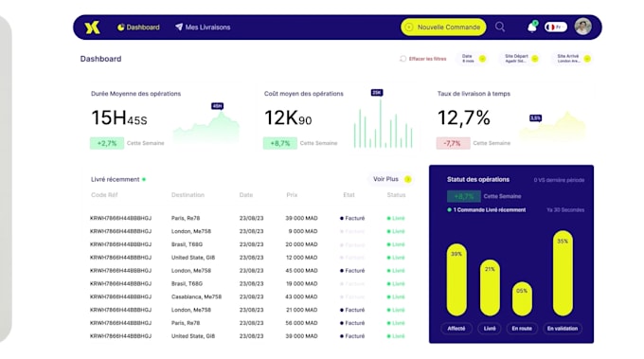Select the Affecté status pill

tap(456, 328)
